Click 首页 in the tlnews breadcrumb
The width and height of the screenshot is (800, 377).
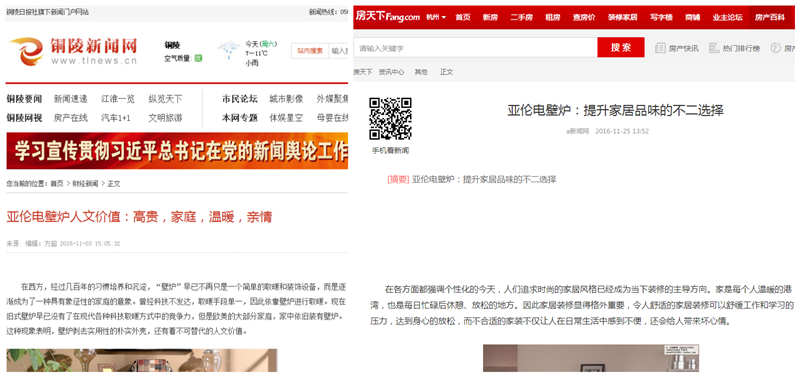click(x=57, y=183)
